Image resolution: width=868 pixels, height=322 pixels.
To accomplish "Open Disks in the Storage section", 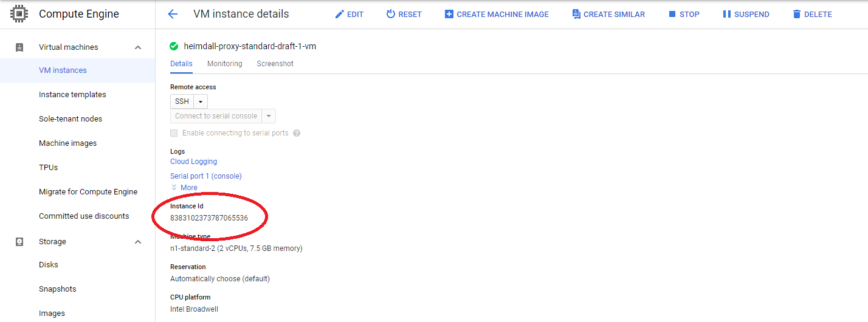I will [x=49, y=265].
